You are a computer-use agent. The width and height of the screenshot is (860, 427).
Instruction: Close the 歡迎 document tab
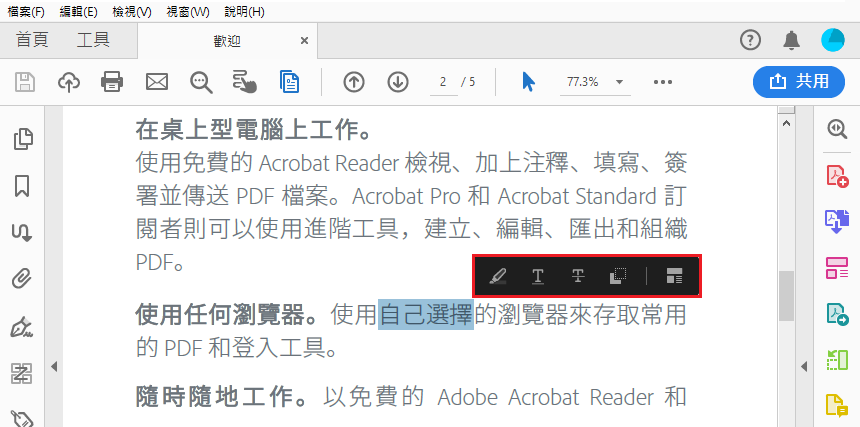click(304, 41)
